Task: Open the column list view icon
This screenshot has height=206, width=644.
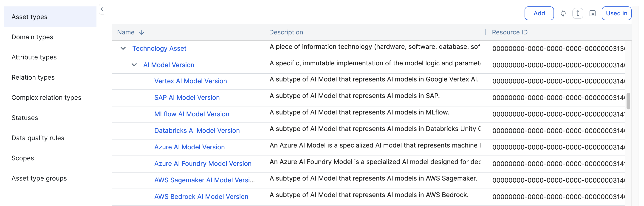Action: click(x=592, y=13)
